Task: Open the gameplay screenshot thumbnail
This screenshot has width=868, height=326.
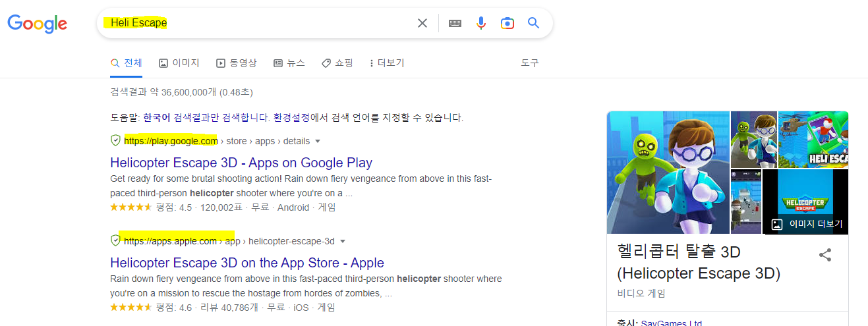Action: tap(745, 202)
